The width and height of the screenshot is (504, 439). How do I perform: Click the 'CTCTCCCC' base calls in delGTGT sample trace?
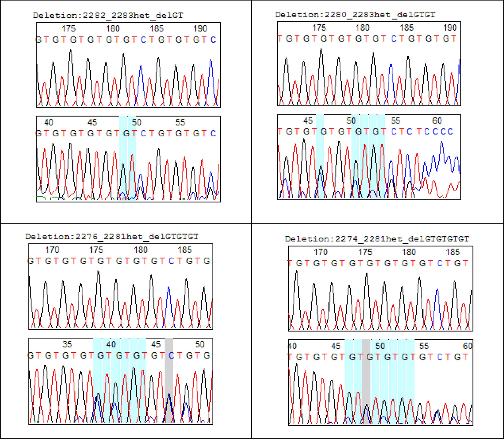coord(422,132)
